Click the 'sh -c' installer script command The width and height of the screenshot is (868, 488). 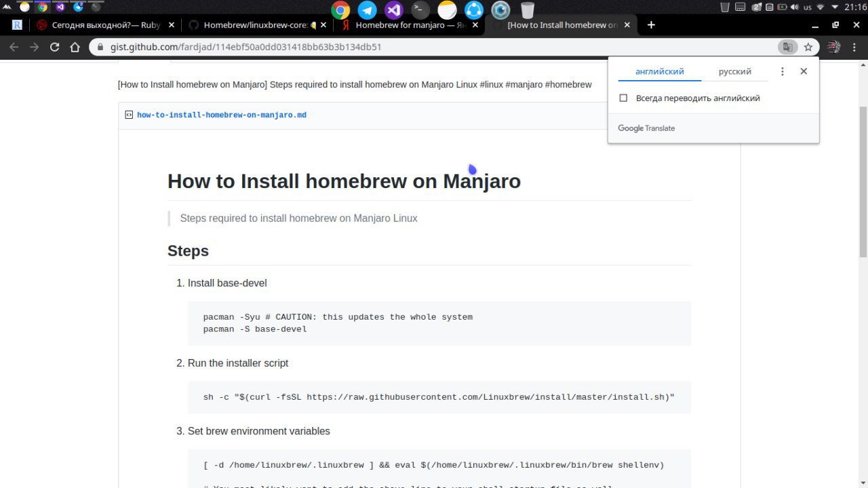(439, 397)
